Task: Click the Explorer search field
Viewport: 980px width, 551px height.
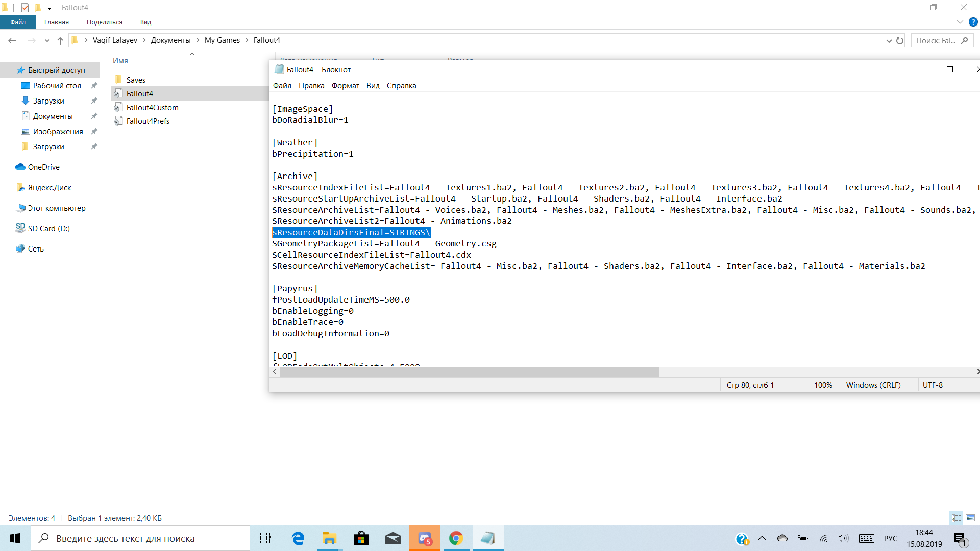Action: click(x=935, y=41)
